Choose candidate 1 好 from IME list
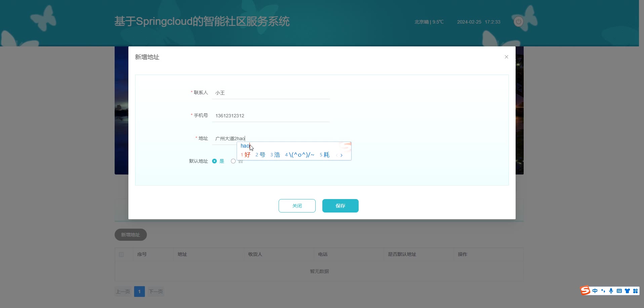Image resolution: width=644 pixels, height=308 pixels. (x=246, y=155)
